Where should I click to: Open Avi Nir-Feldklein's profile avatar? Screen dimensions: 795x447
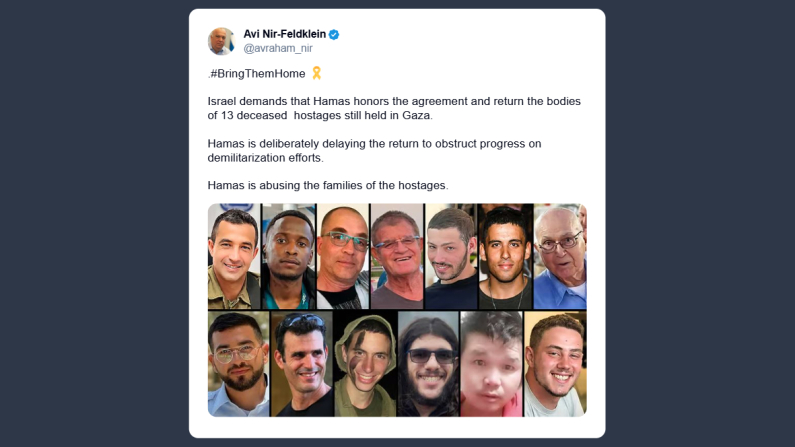tap(221, 41)
